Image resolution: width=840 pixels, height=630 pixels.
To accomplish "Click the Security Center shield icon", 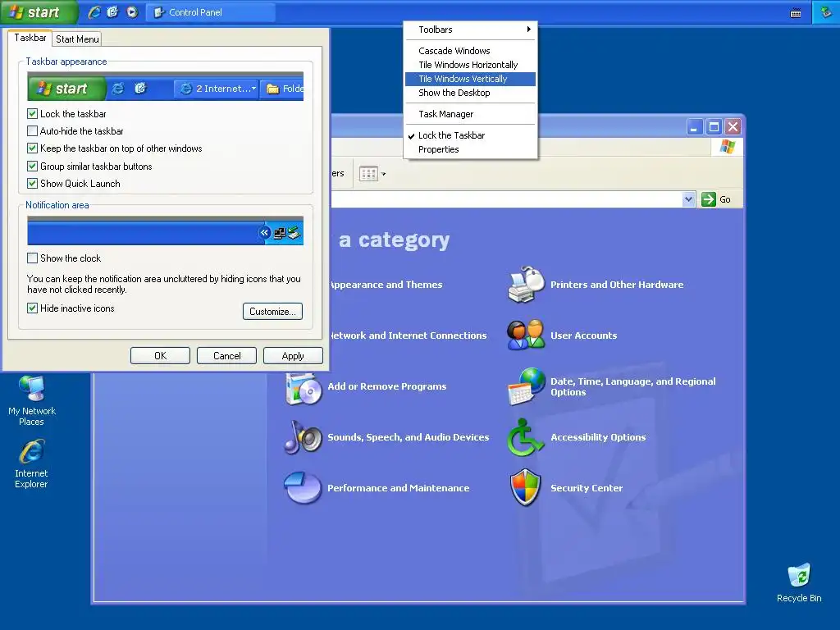I will click(526, 488).
